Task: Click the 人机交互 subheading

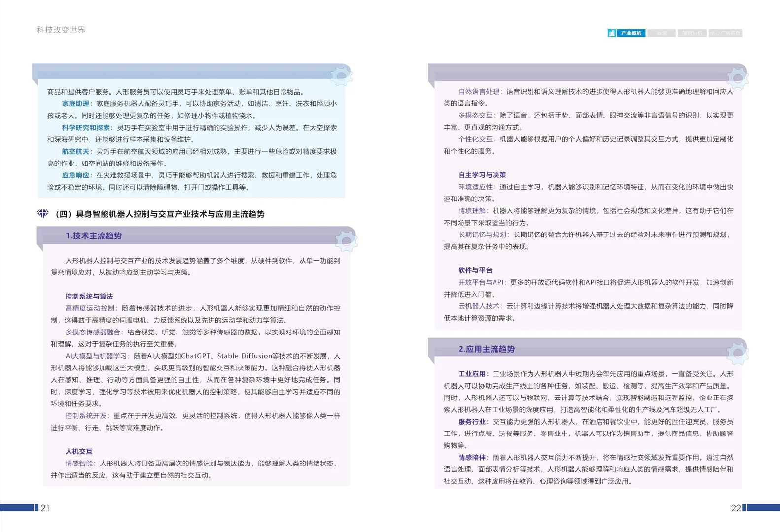Action: (79, 451)
